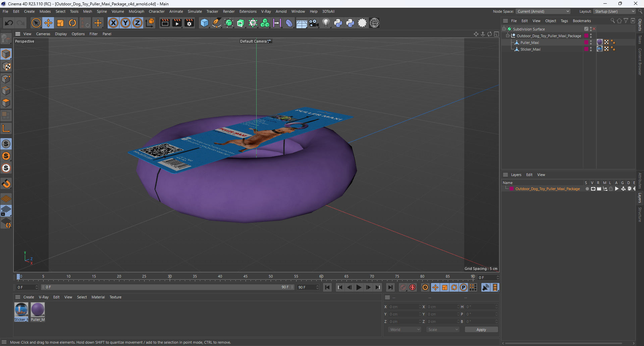Image resolution: width=644 pixels, height=346 pixels.
Task: Open the viewport hamburger menu
Action: [x=18, y=34]
